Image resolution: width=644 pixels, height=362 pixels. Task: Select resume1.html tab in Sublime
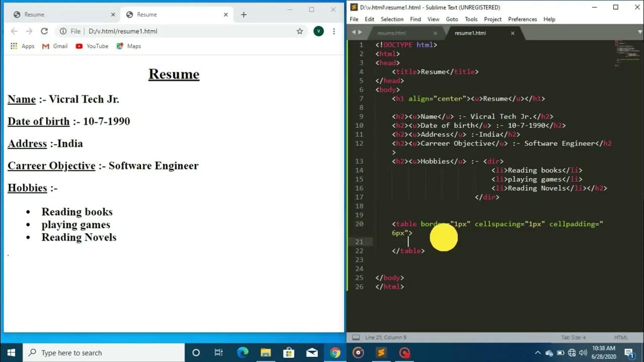pyautogui.click(x=470, y=33)
